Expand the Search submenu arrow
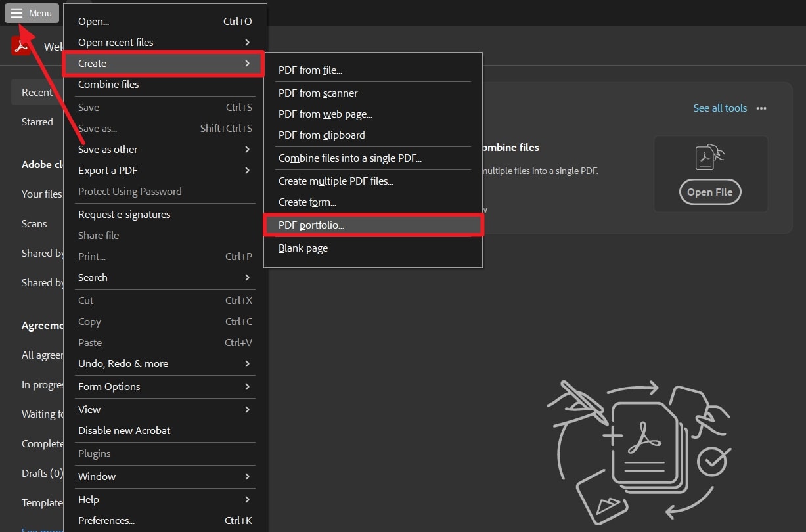Image resolution: width=806 pixels, height=532 pixels. tap(247, 278)
